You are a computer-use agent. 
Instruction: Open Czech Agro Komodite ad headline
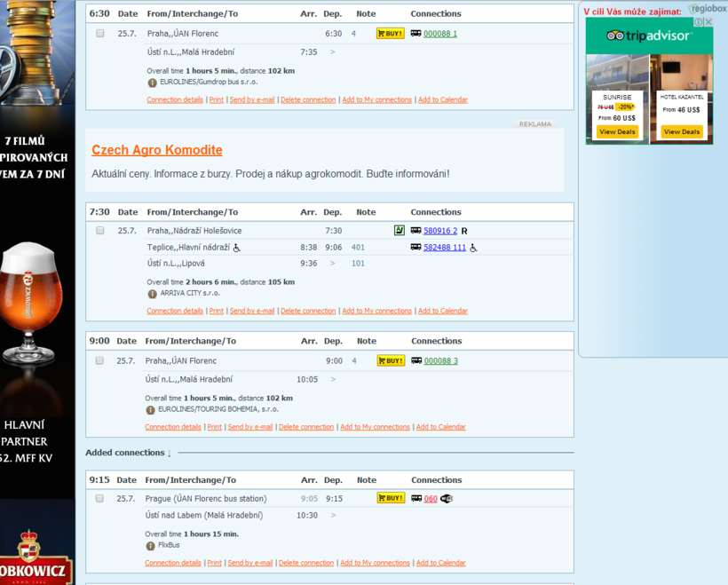157,150
